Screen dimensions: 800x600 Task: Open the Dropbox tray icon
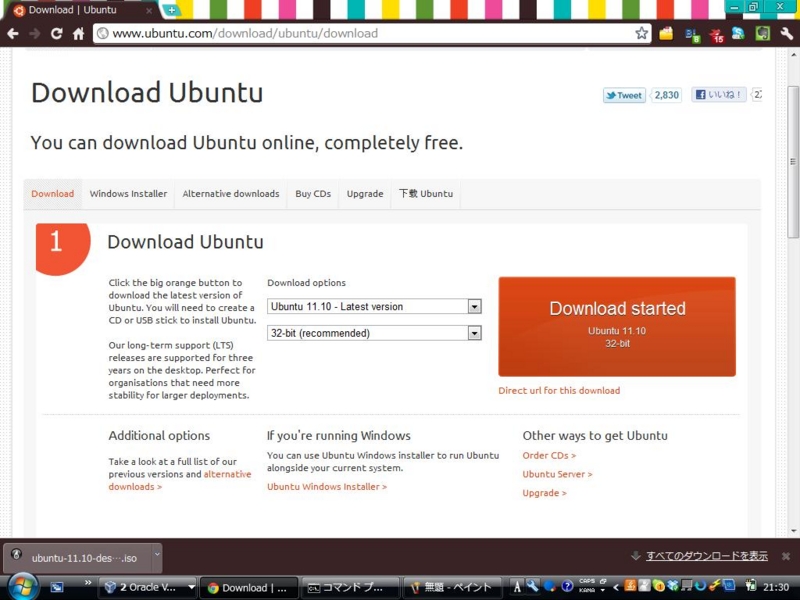click(x=672, y=586)
